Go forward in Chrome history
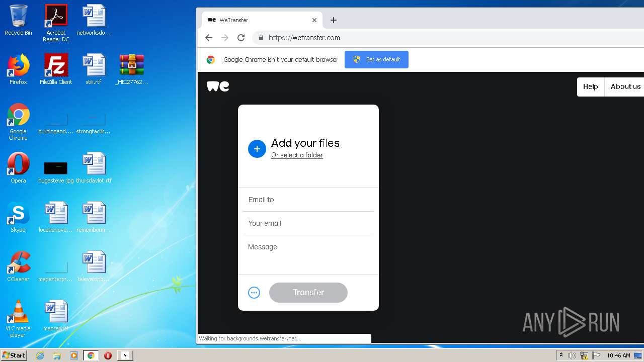The image size is (644, 362). point(225,38)
